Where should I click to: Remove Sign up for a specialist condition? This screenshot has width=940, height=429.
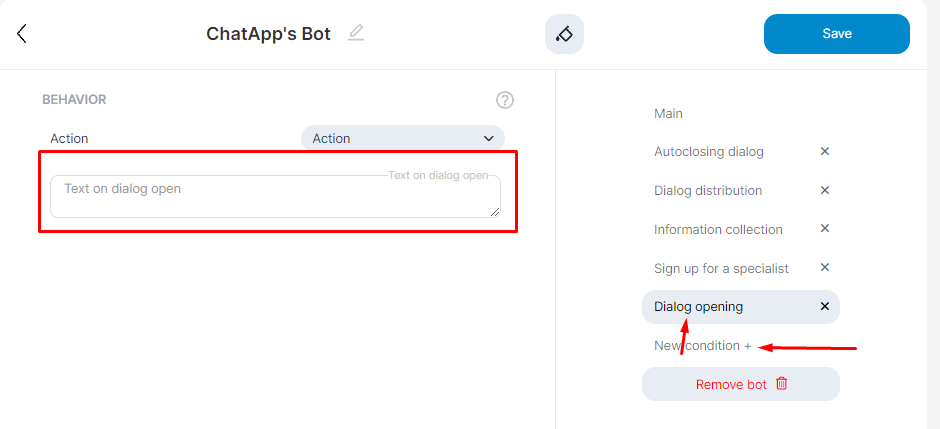tap(825, 268)
